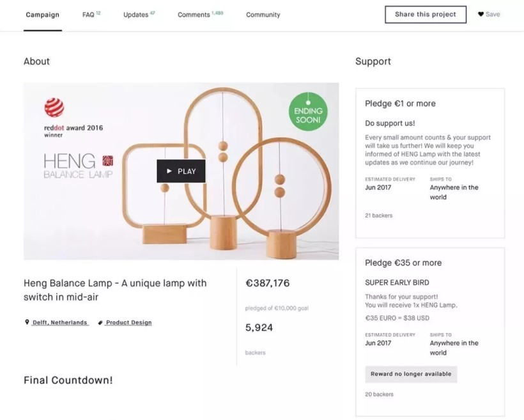Viewport: 524px width, 420px height.
Task: Click the tag icon beside Product Design
Action: coord(100,323)
